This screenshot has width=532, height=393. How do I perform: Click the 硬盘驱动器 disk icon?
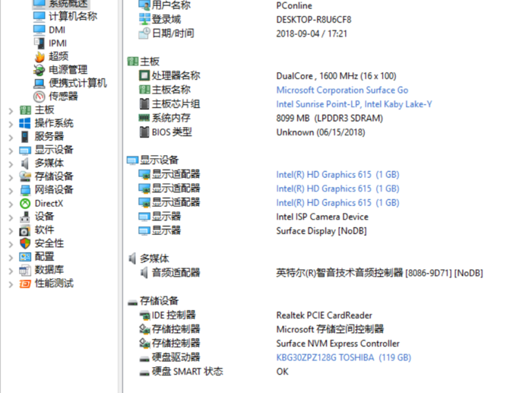click(x=144, y=358)
